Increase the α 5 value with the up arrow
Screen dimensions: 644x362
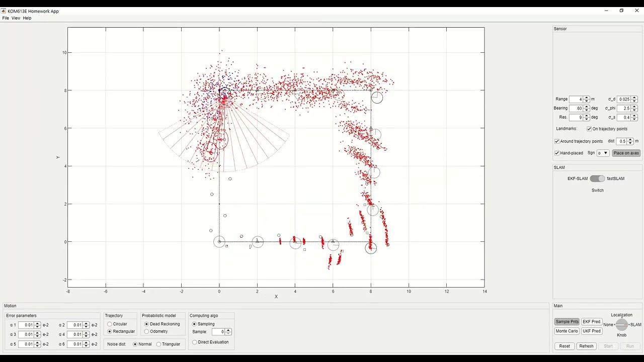pos(37,343)
